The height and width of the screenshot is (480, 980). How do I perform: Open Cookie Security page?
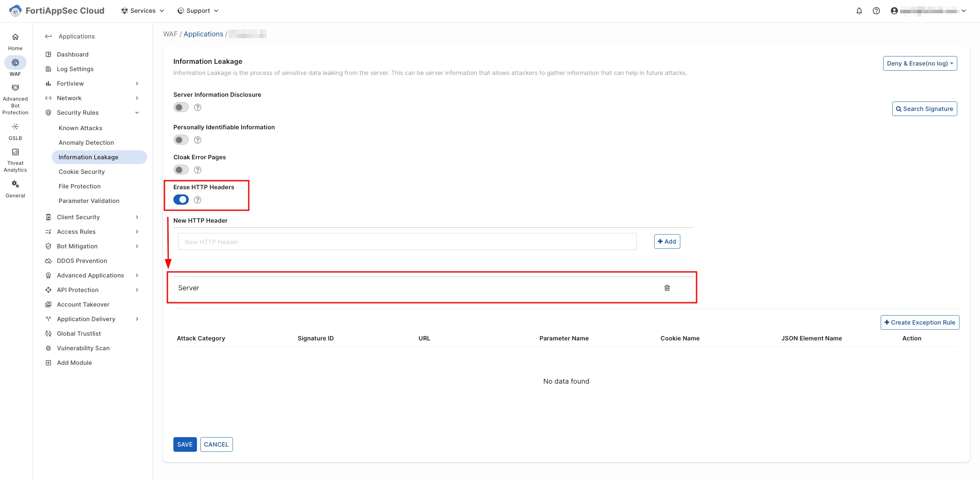pos(81,172)
